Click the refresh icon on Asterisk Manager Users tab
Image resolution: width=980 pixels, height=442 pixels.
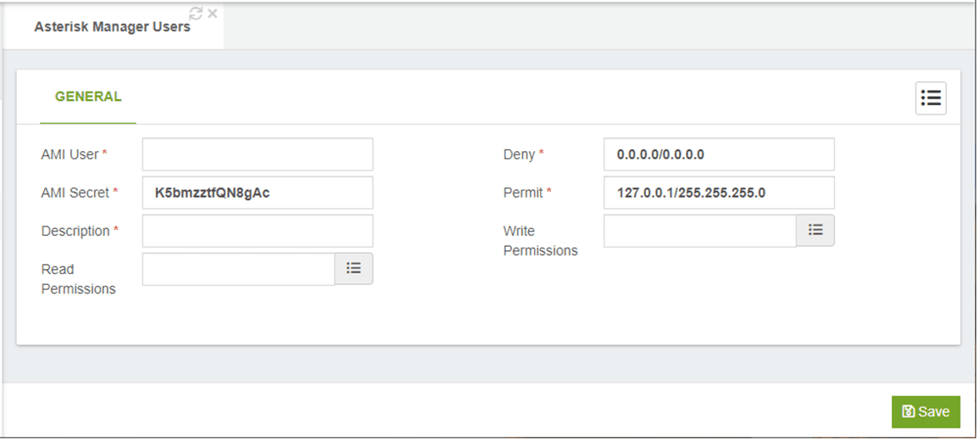click(x=196, y=13)
